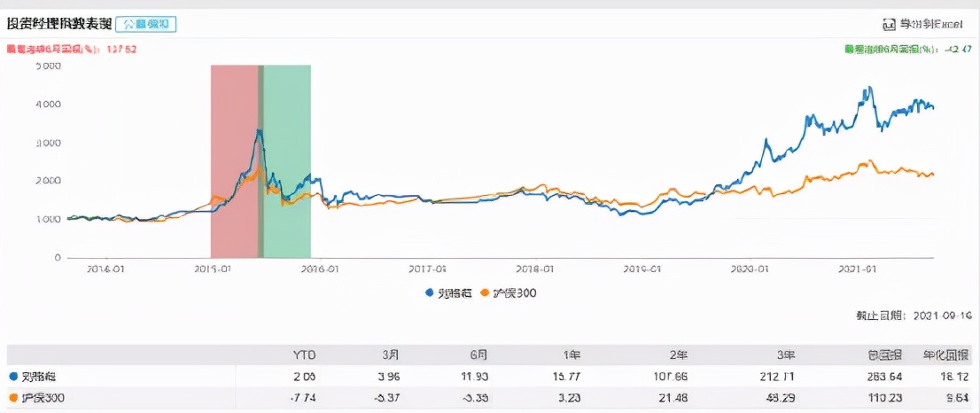Image resolution: width=980 pixels, height=413 pixels.
Task: Click the blue legend dot under the chart
Action: click(x=429, y=292)
